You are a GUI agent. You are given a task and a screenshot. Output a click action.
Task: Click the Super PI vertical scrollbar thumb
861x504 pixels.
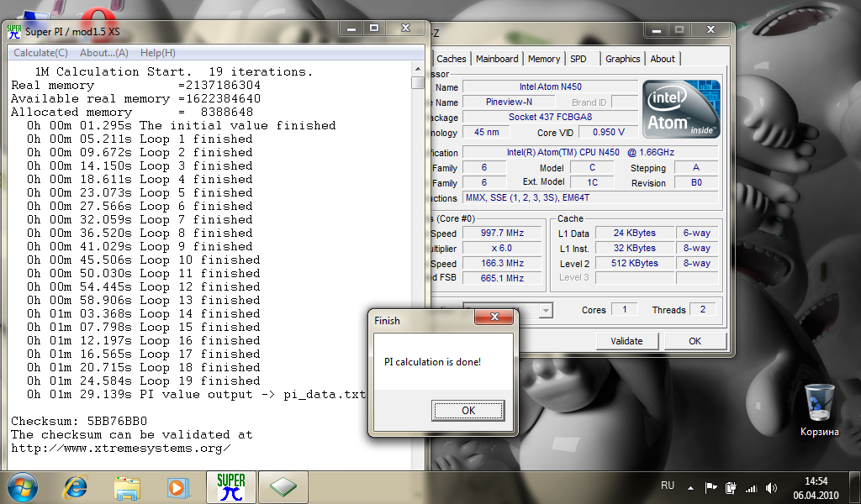418,83
